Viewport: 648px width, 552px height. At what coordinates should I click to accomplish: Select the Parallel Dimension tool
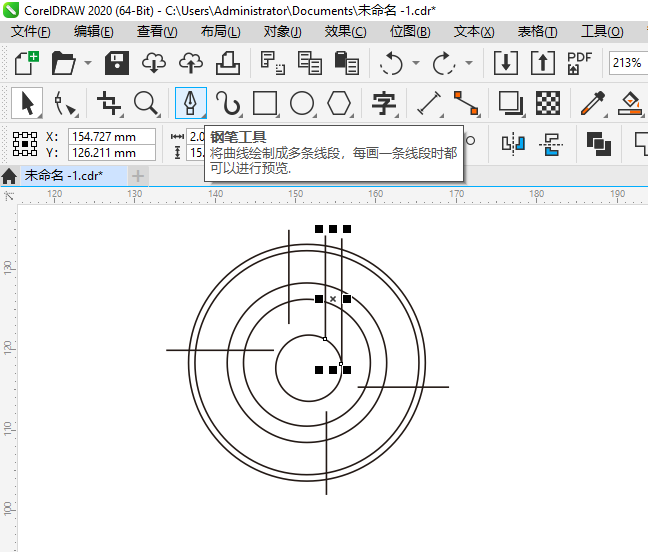pos(429,103)
